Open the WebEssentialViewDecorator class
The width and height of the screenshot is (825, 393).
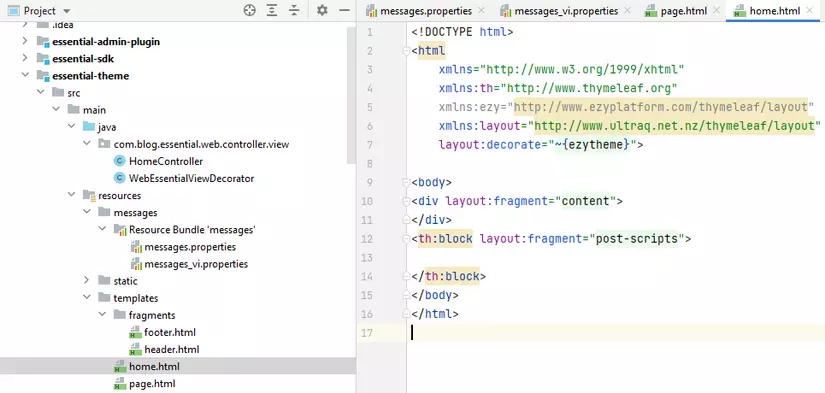pyautogui.click(x=192, y=178)
